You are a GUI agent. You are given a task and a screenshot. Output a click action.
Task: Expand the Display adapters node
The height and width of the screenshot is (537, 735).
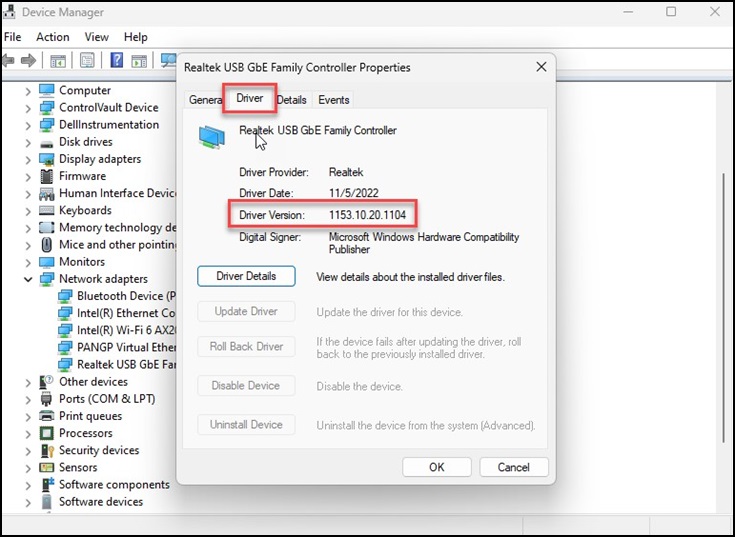[x=28, y=160]
